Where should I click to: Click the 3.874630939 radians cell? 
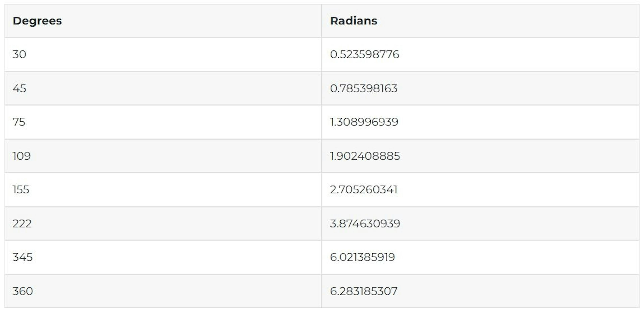[x=365, y=224]
